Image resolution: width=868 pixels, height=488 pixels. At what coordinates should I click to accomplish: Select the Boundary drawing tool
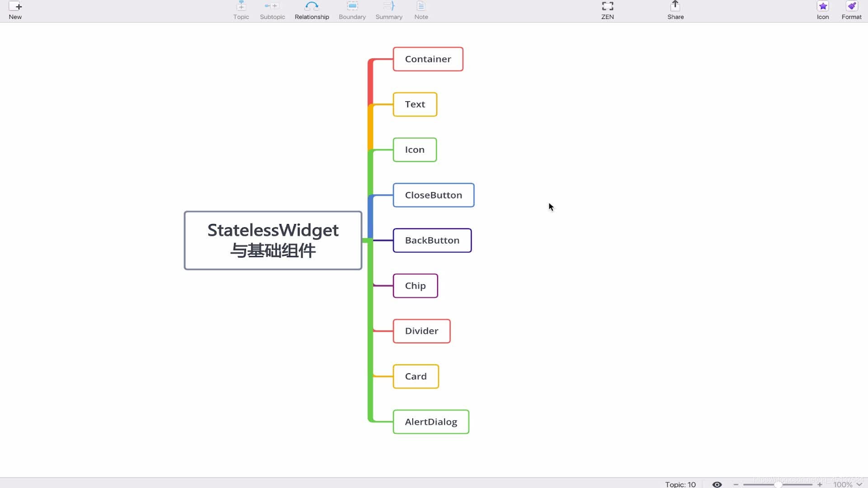tap(352, 9)
